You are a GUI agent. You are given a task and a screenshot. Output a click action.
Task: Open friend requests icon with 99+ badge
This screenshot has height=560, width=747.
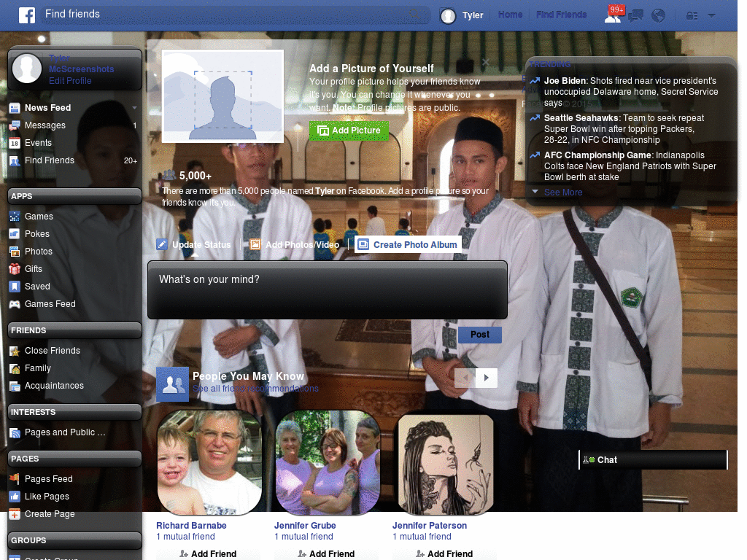coord(614,15)
